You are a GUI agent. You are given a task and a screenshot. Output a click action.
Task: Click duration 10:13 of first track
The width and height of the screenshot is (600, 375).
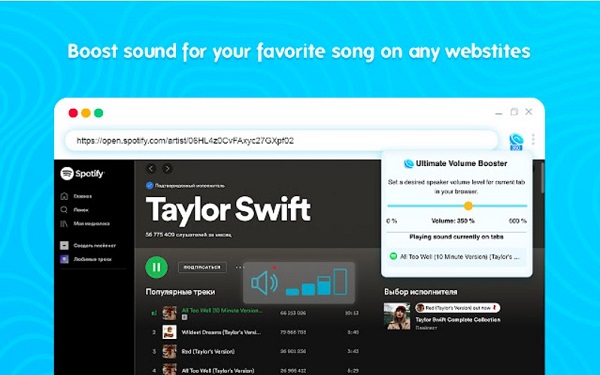[352, 313]
